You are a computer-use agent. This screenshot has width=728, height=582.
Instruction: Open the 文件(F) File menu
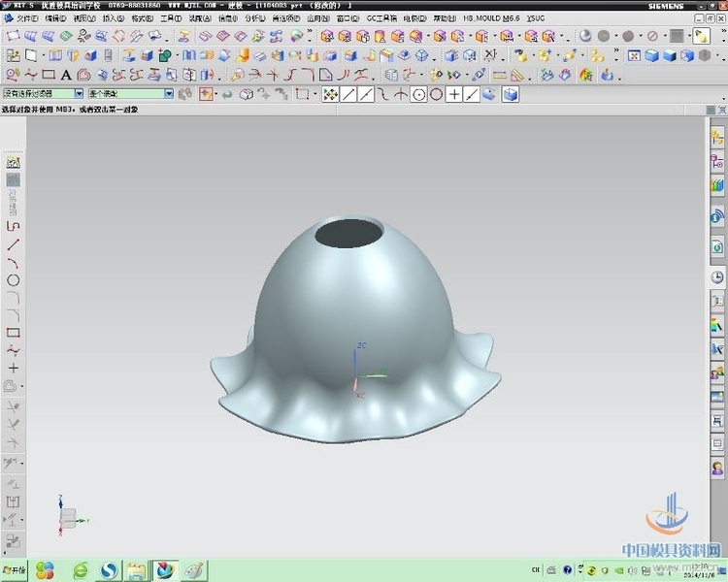[x=26, y=18]
